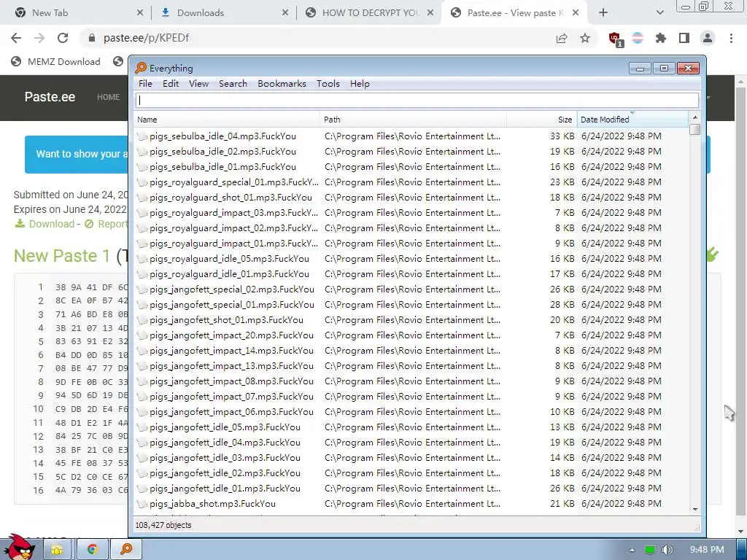
Task: Click the Everything search input field
Action: coord(417,101)
